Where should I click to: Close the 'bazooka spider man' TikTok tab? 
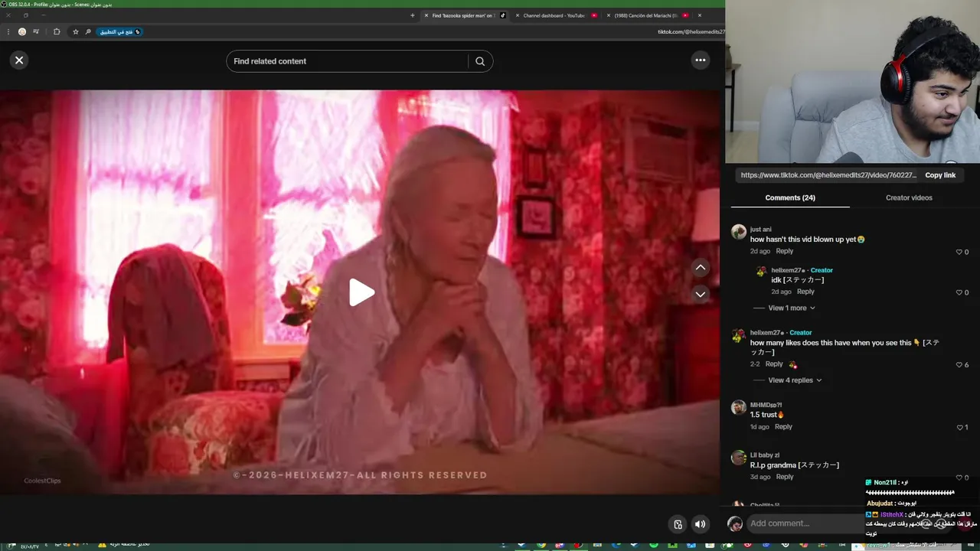click(426, 15)
